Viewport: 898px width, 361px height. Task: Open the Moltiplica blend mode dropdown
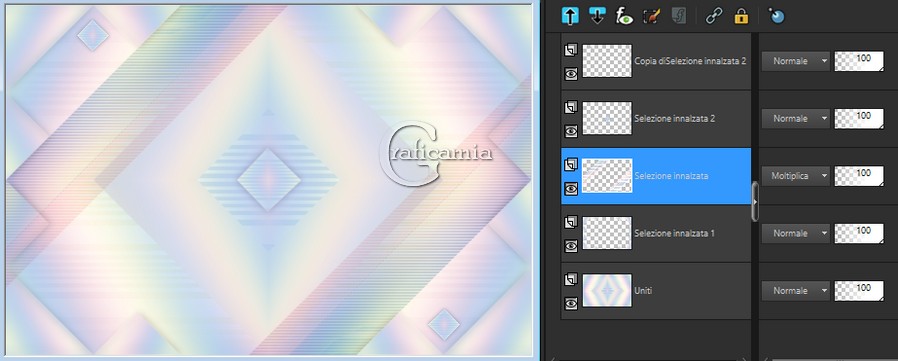[796, 176]
